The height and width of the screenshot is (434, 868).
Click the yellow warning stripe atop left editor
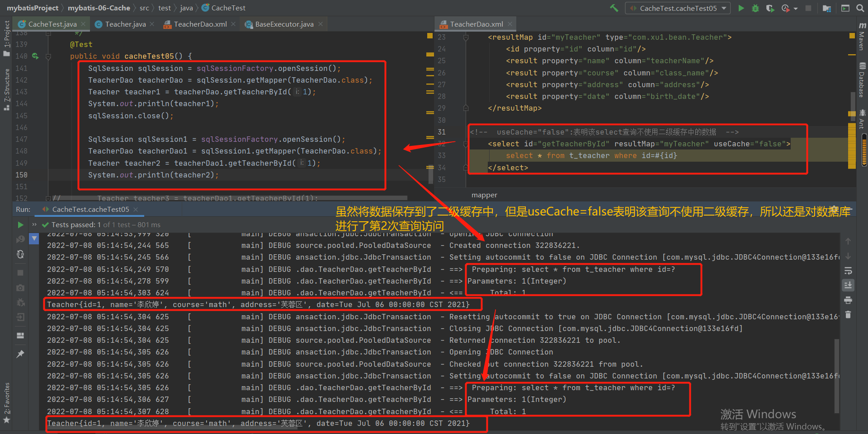430,36
